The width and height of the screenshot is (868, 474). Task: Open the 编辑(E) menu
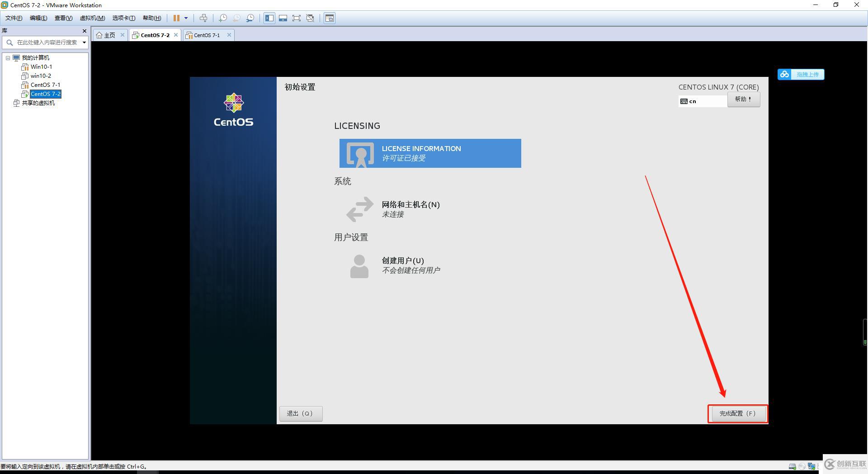(x=38, y=18)
